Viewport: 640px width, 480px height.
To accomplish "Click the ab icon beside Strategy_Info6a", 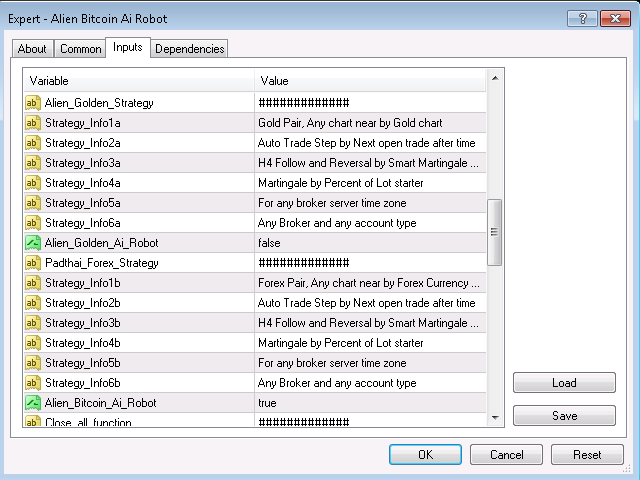I will (33, 223).
